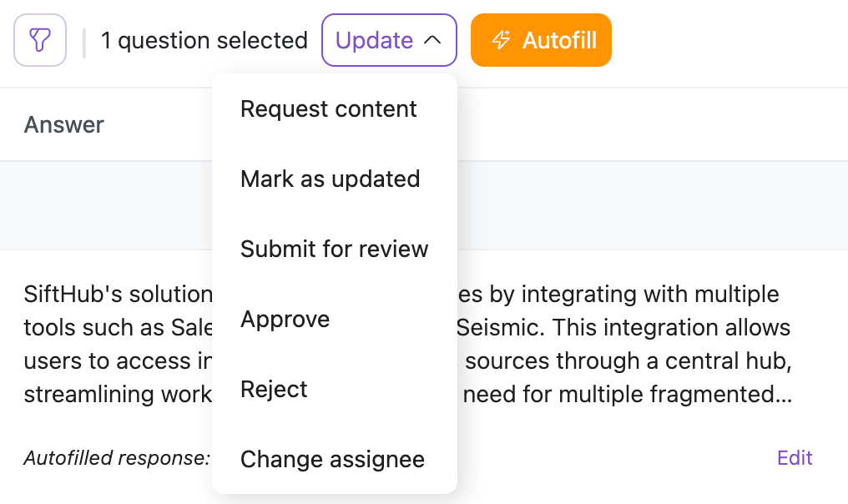Click the '1 question selected' label
Screen dimensions: 848x504
tap(204, 40)
